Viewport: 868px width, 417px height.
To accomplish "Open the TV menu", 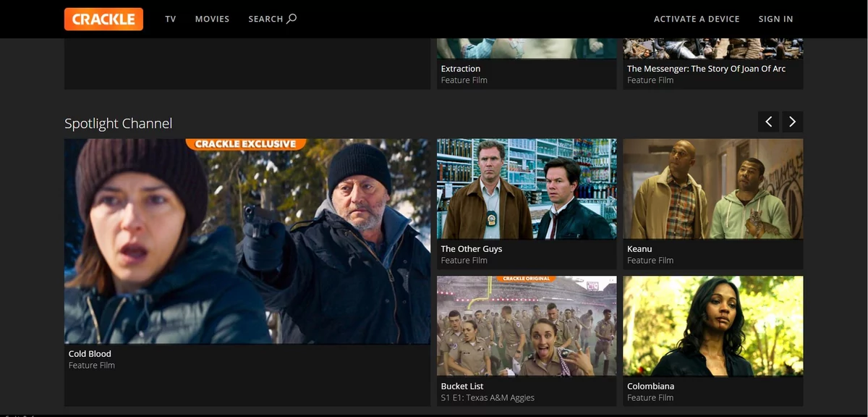I will (x=171, y=19).
